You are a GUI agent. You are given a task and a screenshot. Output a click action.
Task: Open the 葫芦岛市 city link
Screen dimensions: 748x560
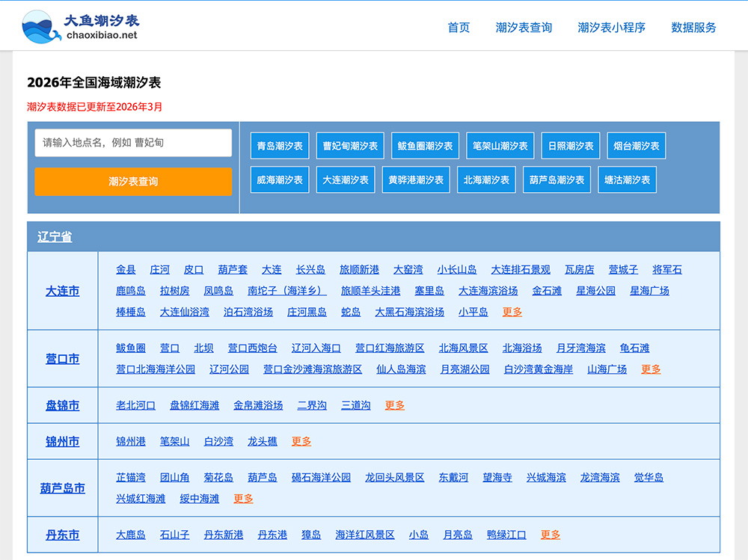[63, 488]
